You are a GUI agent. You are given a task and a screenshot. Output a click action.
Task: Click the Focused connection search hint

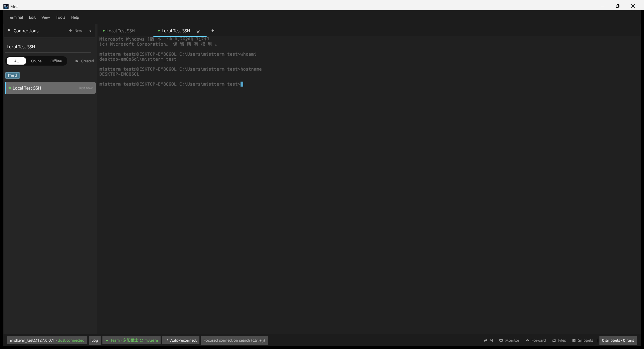(x=234, y=340)
